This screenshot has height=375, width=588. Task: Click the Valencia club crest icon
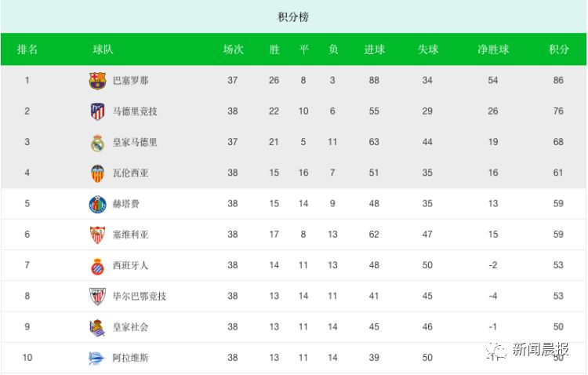(97, 173)
